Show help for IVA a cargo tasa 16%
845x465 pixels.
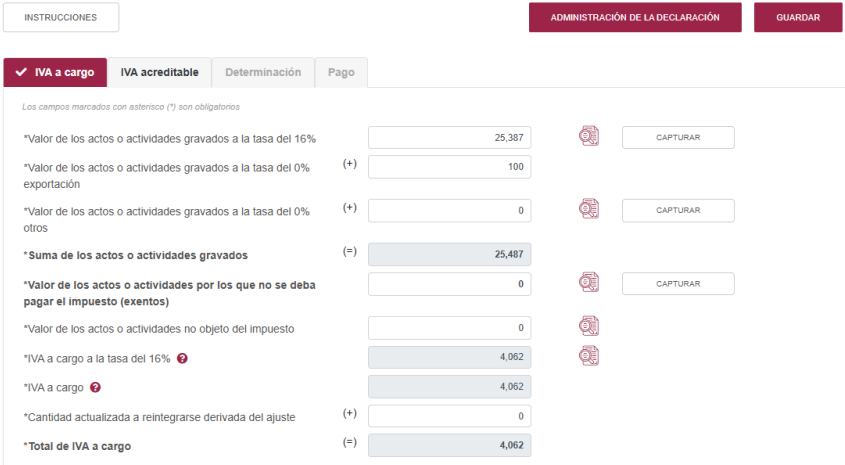coord(183,359)
